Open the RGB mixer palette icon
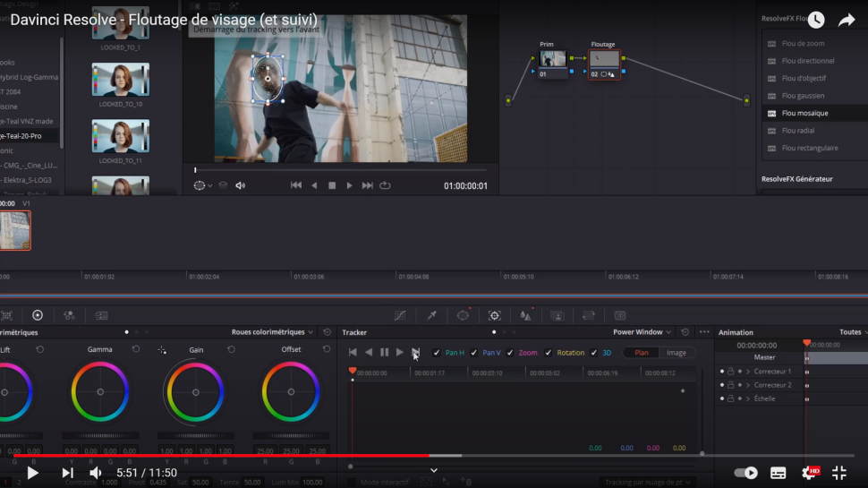868x488 pixels. [69, 315]
